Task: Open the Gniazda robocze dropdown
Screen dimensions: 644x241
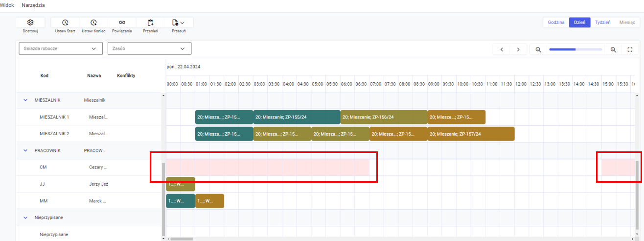Action: [x=61, y=48]
